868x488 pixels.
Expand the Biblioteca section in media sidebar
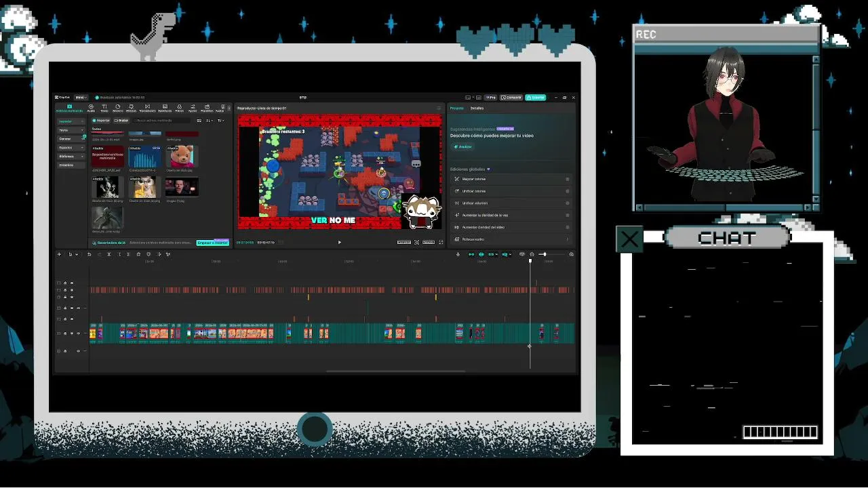(x=71, y=157)
